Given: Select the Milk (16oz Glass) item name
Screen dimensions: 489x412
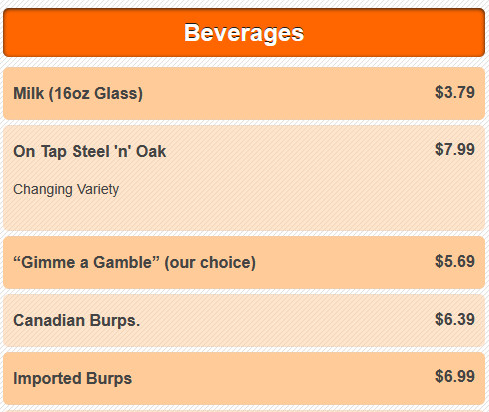Looking at the screenshot, I should tap(78, 93).
